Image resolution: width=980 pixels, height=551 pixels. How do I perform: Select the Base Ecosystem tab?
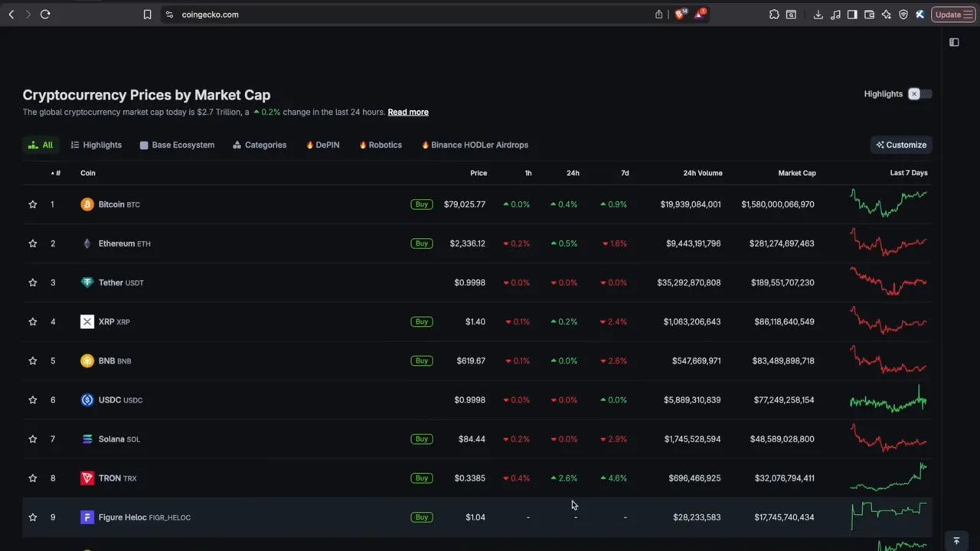click(x=177, y=145)
